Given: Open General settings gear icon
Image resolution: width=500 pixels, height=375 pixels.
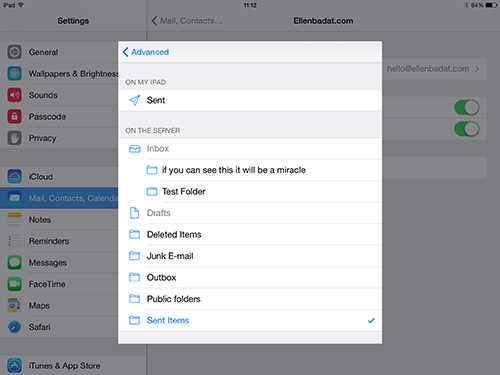Looking at the screenshot, I should coord(14,52).
